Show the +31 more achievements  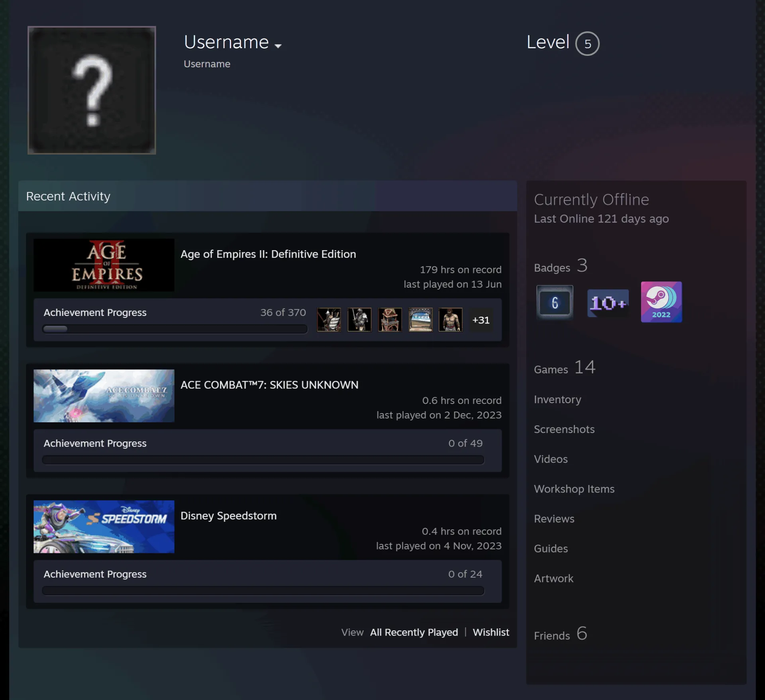point(481,320)
